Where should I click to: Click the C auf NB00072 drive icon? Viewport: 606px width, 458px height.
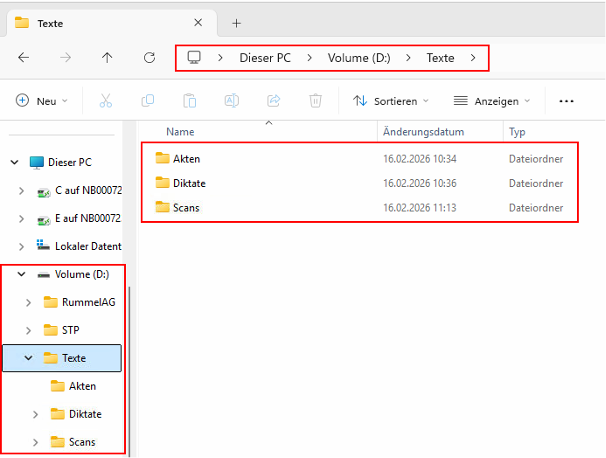[x=43, y=191]
